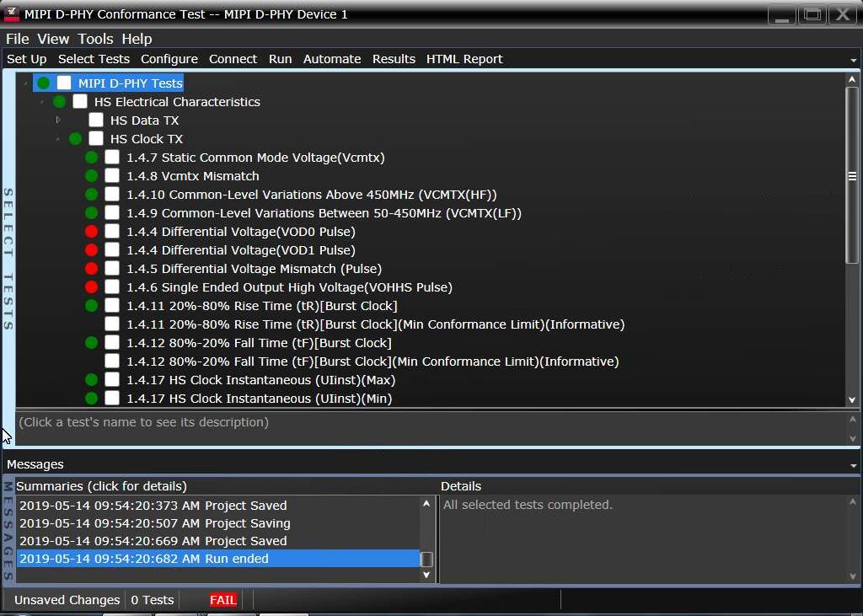The width and height of the screenshot is (863, 616).
Task: Click green pass icon for Vcmtx Mismatch test
Action: point(91,176)
